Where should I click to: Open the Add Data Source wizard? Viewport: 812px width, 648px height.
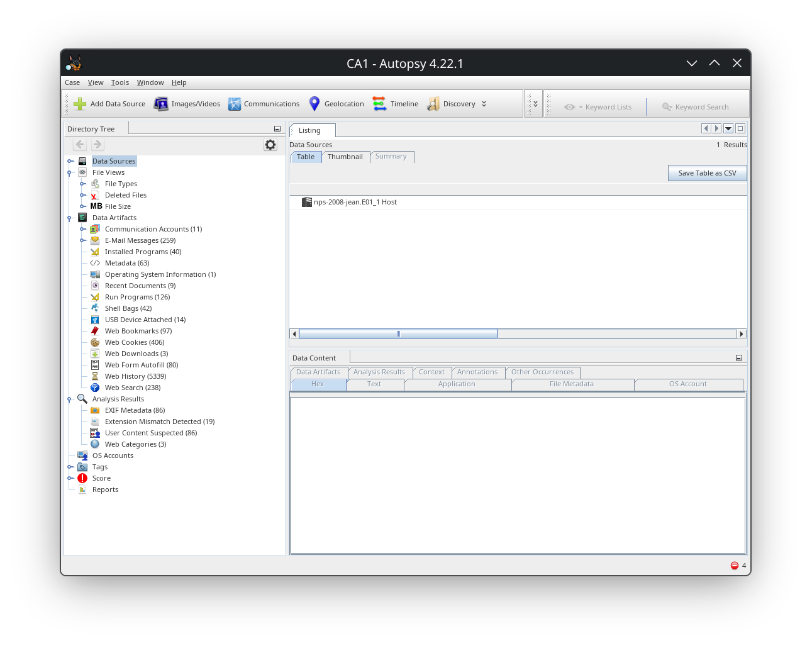[110, 103]
